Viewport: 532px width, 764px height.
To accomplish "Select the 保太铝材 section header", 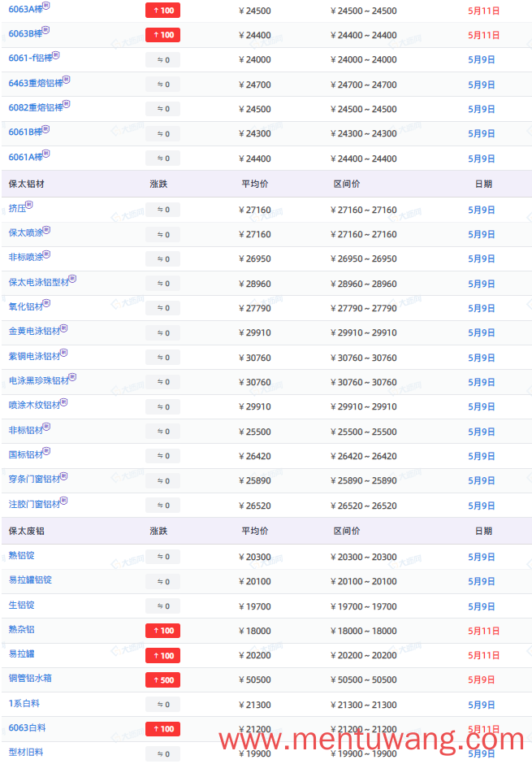I will [x=26, y=184].
